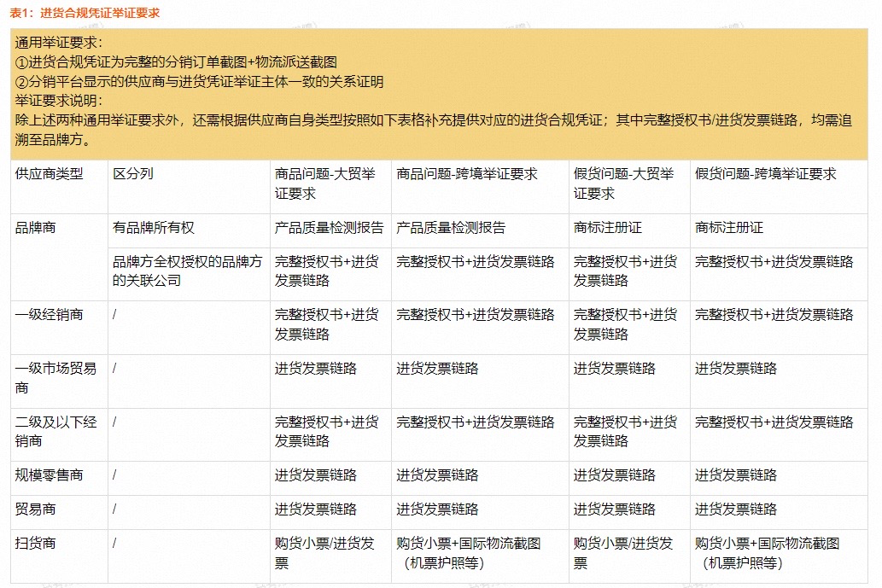Click the 假货问题-大贸举证要求 header
This screenshot has height=588, width=882.
pos(623,183)
